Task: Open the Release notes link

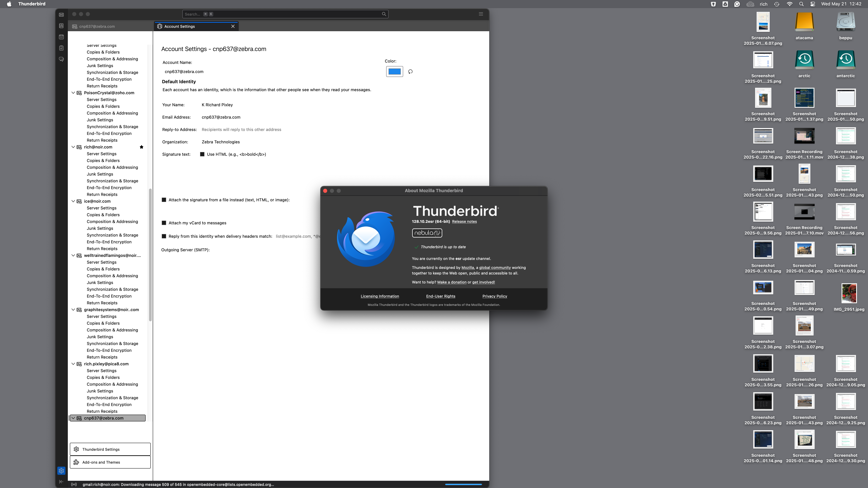Action: click(464, 221)
